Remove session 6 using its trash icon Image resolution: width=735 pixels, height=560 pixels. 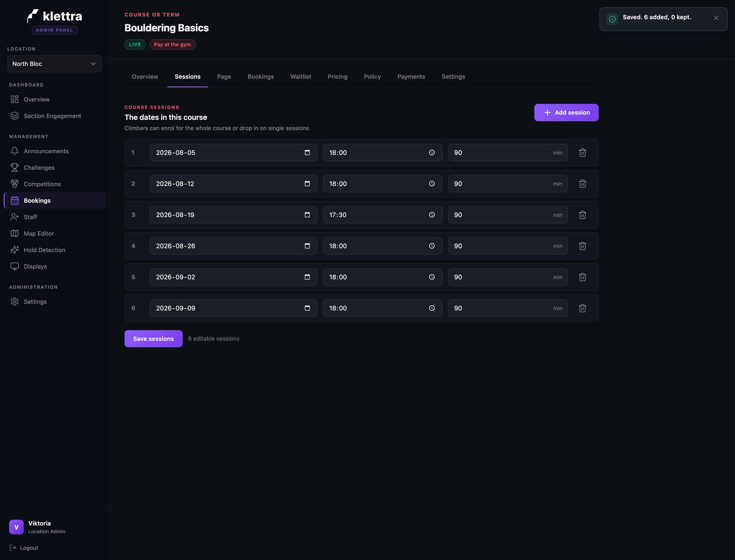(x=582, y=308)
